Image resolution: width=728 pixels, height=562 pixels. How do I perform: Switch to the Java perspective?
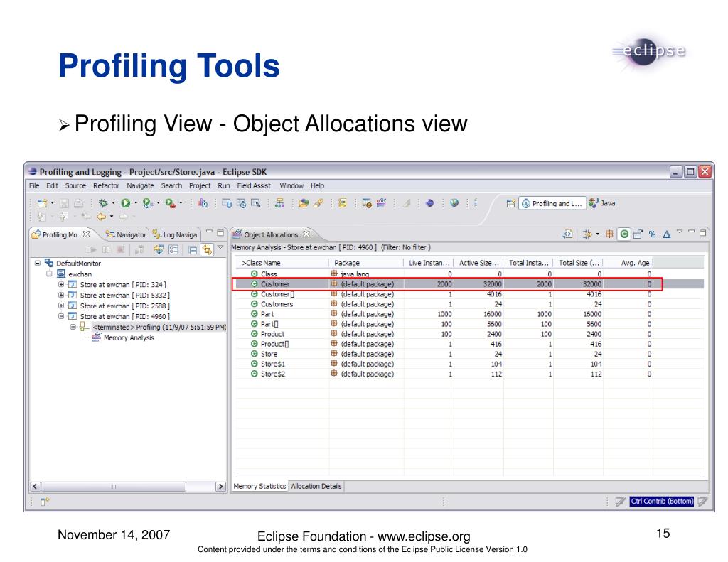[601, 203]
